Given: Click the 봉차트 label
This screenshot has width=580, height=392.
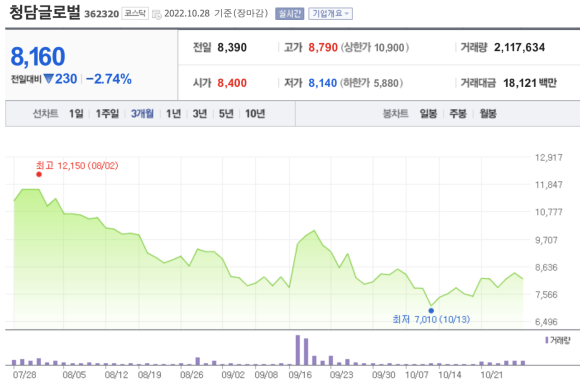Looking at the screenshot, I should pyautogui.click(x=395, y=114).
